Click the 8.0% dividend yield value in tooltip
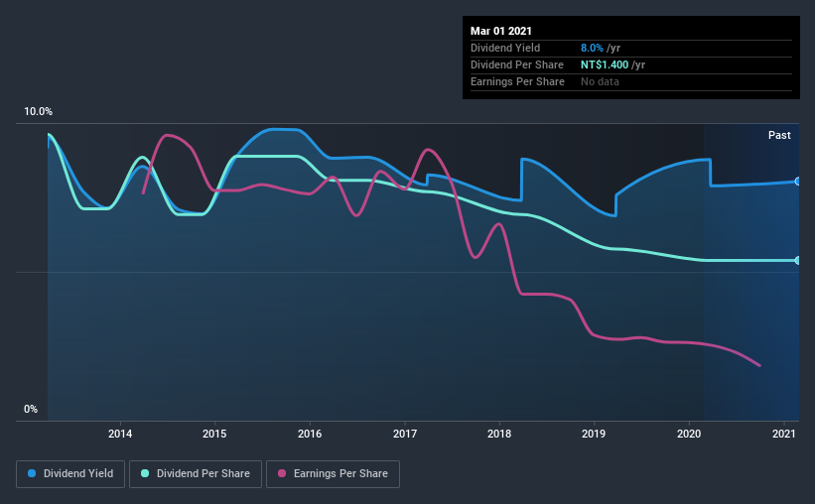Viewport: 815px width, 504px height. (x=592, y=48)
